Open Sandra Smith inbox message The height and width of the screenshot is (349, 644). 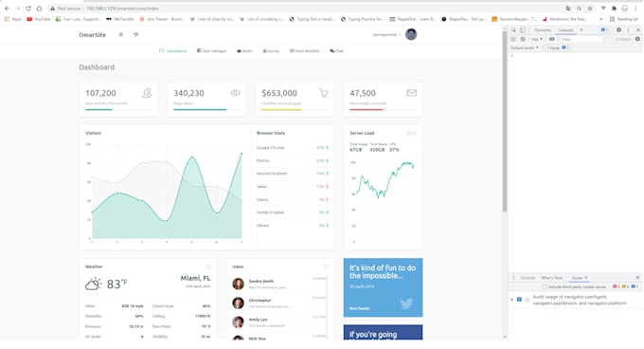point(279,285)
